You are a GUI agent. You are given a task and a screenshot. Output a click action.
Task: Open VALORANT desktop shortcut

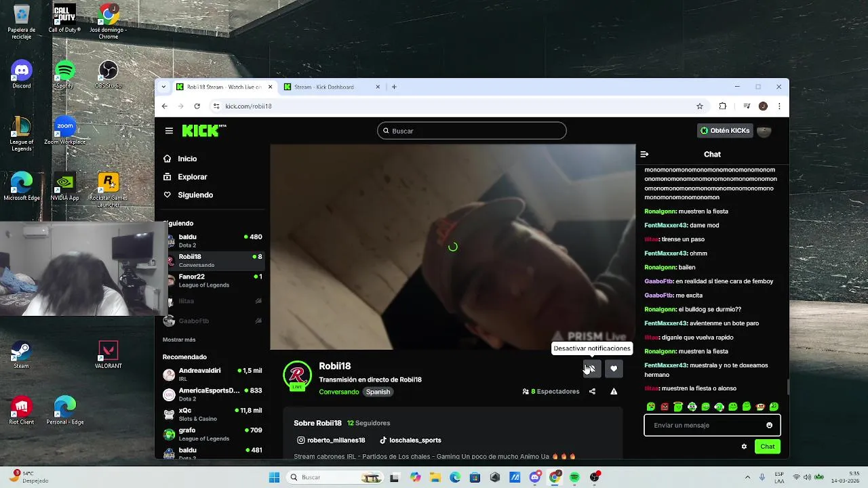pyautogui.click(x=108, y=355)
